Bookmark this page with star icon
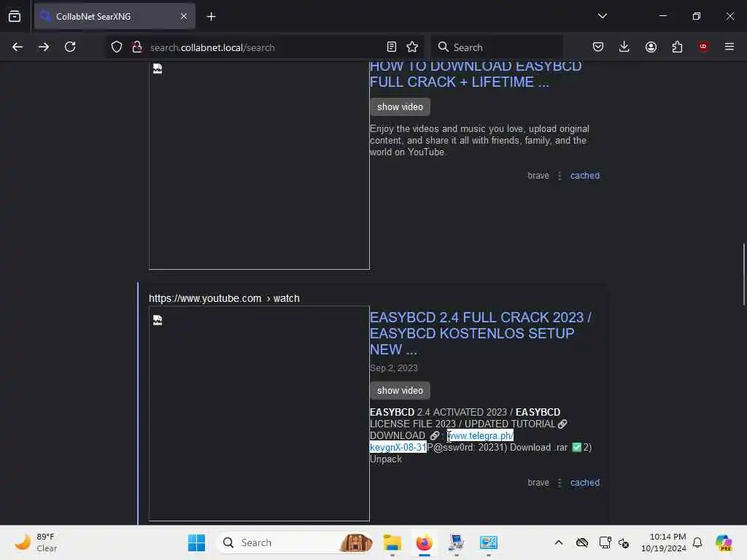This screenshot has height=560, width=747. (x=412, y=47)
